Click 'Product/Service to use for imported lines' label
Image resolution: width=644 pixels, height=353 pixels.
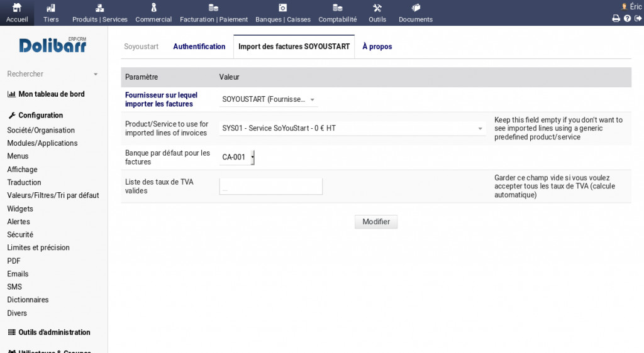tap(167, 128)
